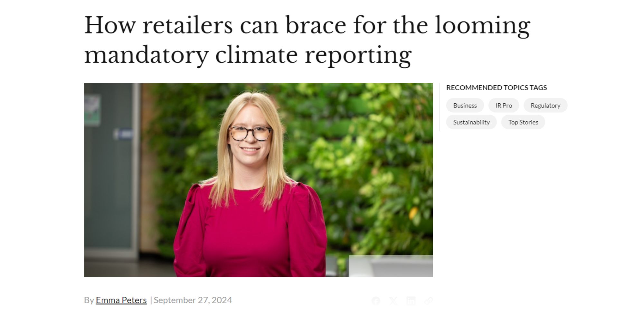Click the September 27, 2024 publish date

193,300
